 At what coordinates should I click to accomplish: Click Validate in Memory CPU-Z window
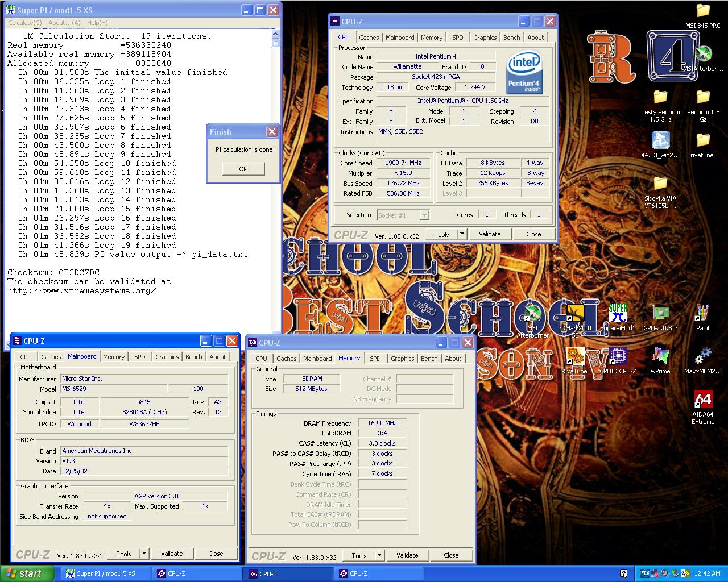tap(407, 555)
